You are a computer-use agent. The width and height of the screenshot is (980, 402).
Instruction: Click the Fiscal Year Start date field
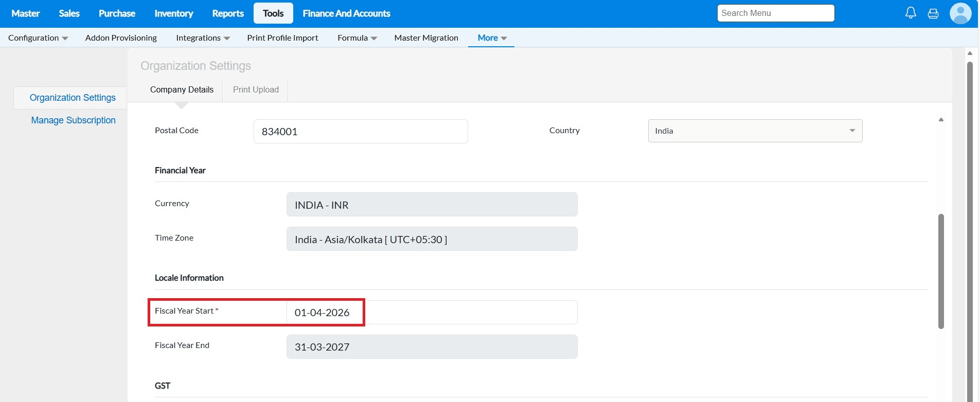pos(431,313)
